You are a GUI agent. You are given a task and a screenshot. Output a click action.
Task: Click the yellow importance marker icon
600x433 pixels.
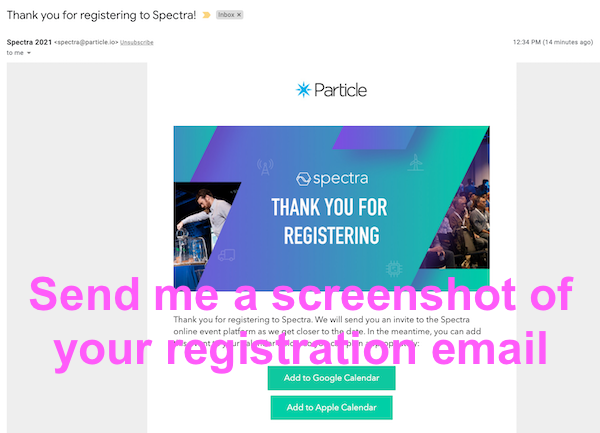coord(207,16)
